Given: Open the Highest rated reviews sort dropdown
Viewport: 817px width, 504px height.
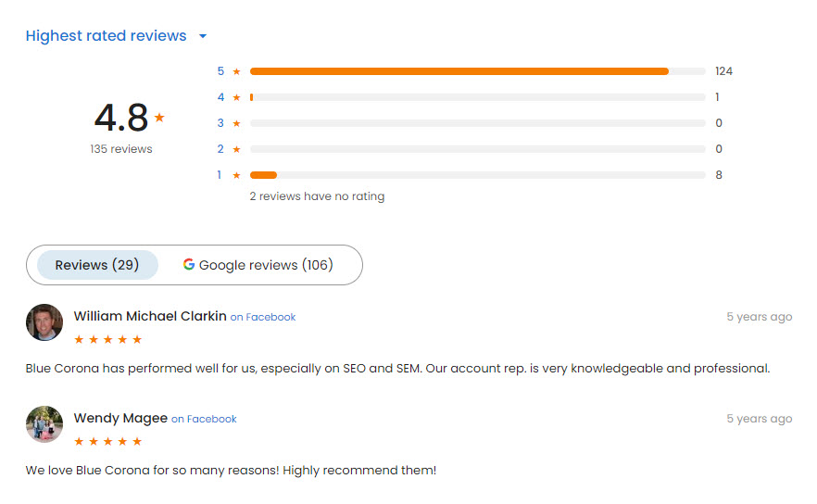Looking at the screenshot, I should [x=106, y=36].
